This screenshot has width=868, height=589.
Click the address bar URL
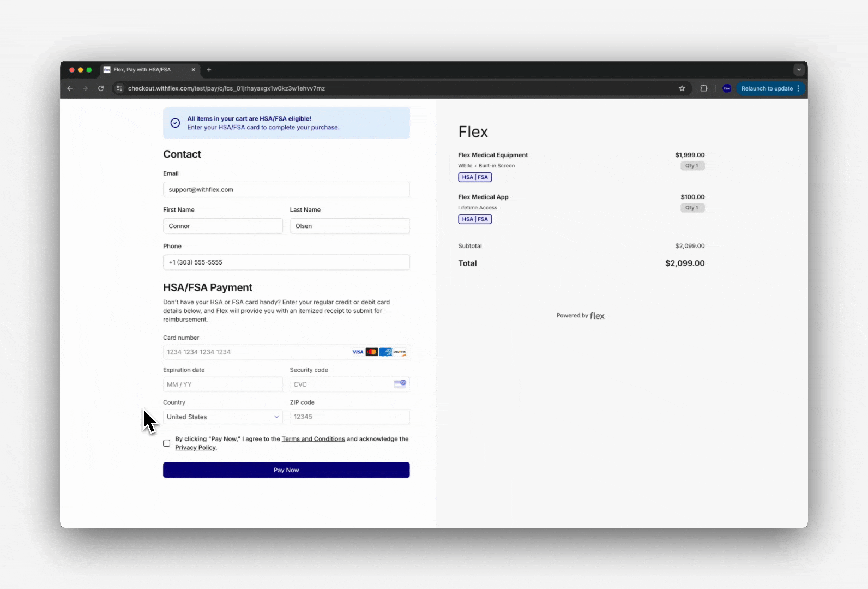pyautogui.click(x=226, y=88)
